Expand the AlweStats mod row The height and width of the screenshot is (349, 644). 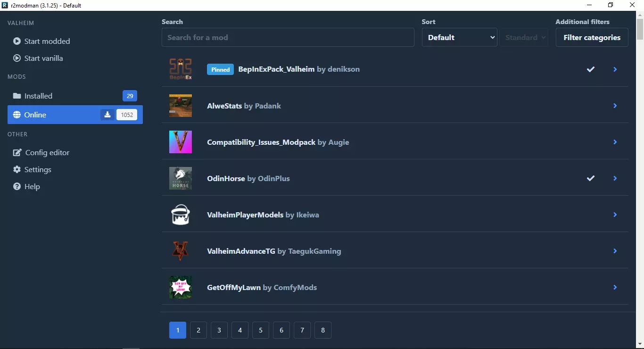pos(615,106)
